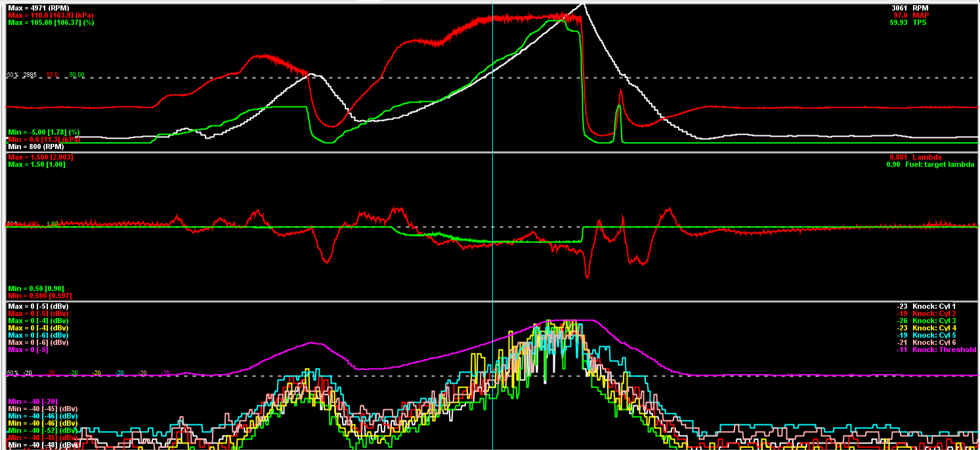Click the Min = 800 (RPM) label
The width and height of the screenshot is (980, 450).
35,146
